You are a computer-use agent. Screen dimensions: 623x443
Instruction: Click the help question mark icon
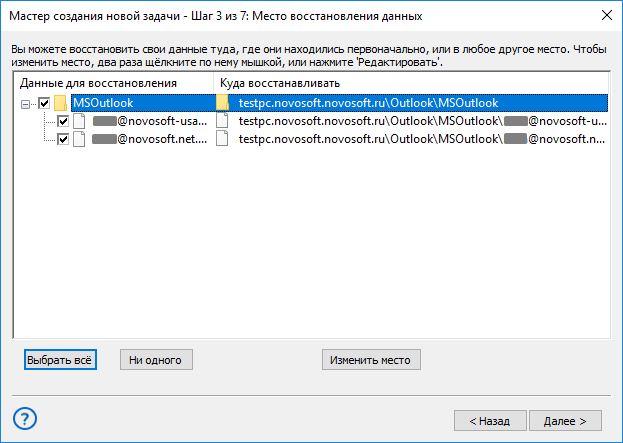pyautogui.click(x=25, y=419)
